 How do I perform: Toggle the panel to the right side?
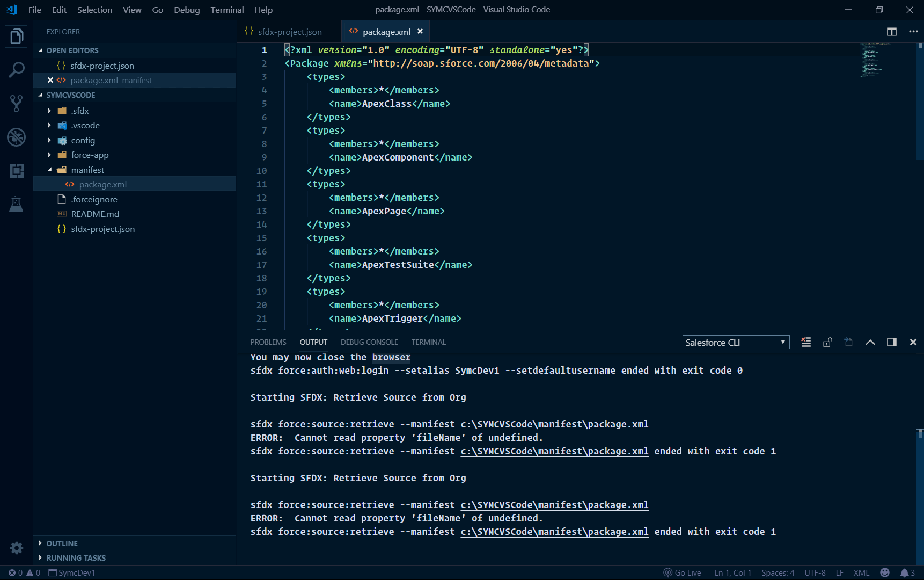coord(891,342)
